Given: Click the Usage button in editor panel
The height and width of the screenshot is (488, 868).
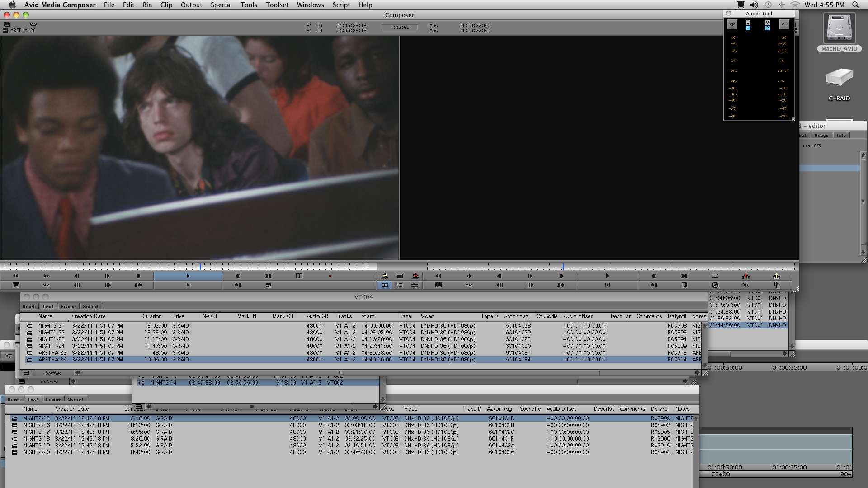Looking at the screenshot, I should click(x=821, y=136).
